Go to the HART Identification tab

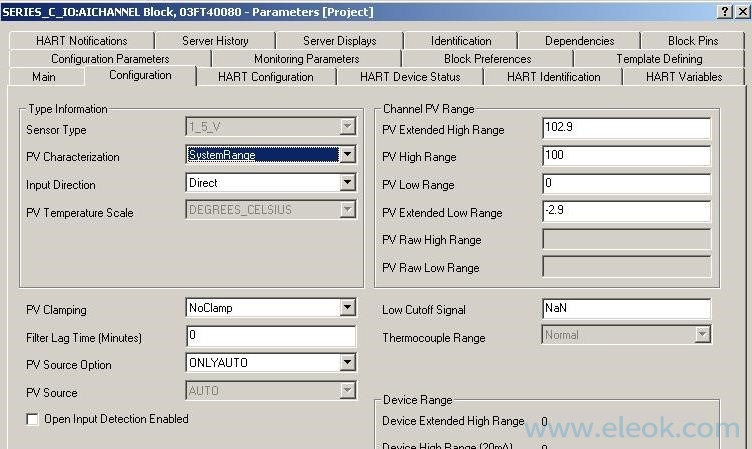click(553, 77)
